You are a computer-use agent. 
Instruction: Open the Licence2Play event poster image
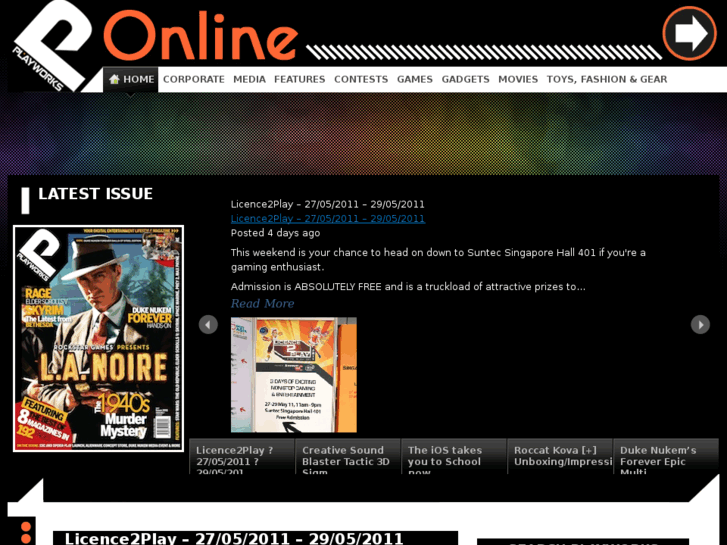click(x=294, y=375)
